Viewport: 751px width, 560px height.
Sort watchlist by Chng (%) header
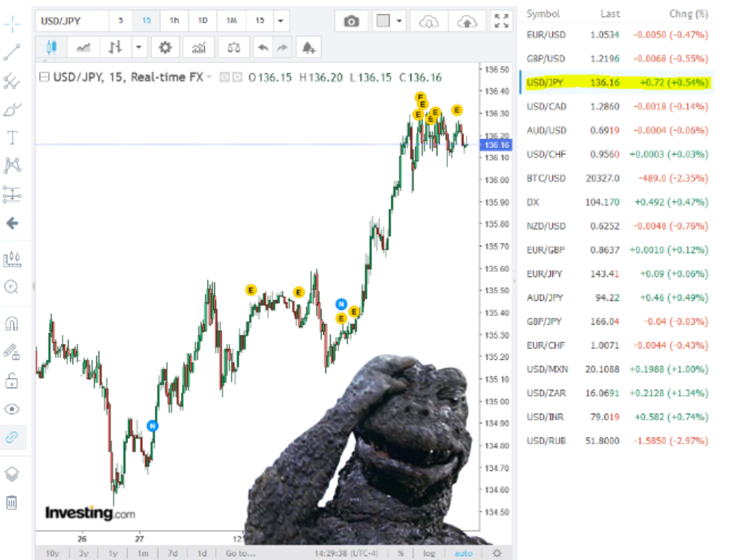688,14
